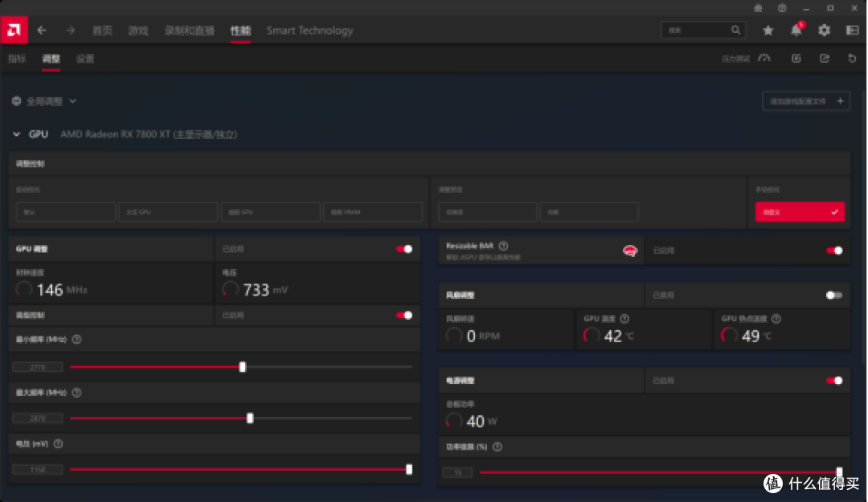
Task: Click the 功率极限 value box 15
Action: [x=458, y=472]
